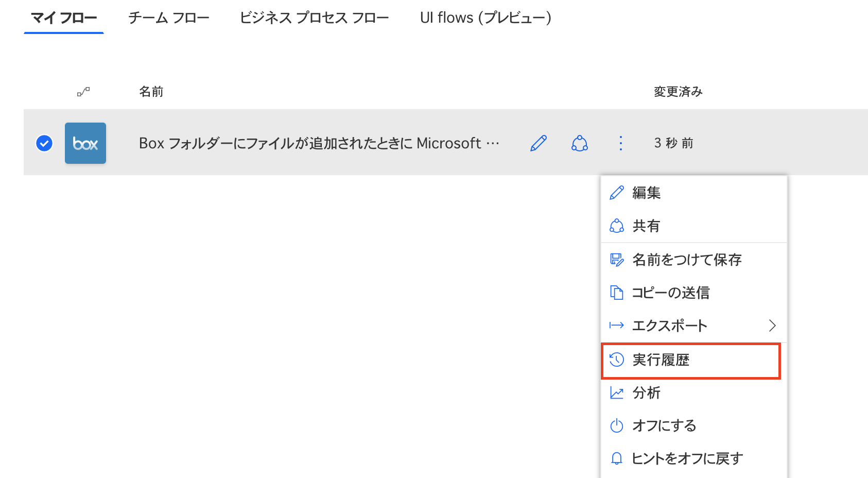
Task: Click the 名前をつけて保存 save icon
Action: 616,260
